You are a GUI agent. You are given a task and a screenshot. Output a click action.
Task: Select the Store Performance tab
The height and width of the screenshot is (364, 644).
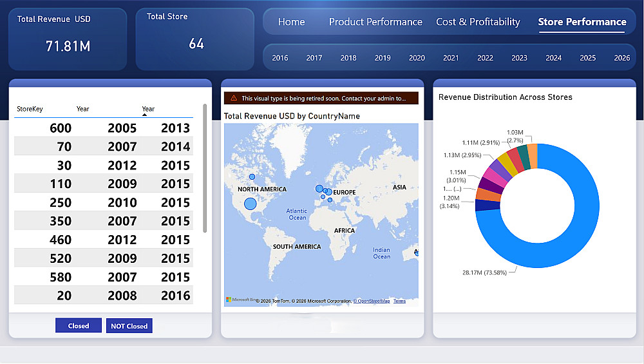coord(582,22)
